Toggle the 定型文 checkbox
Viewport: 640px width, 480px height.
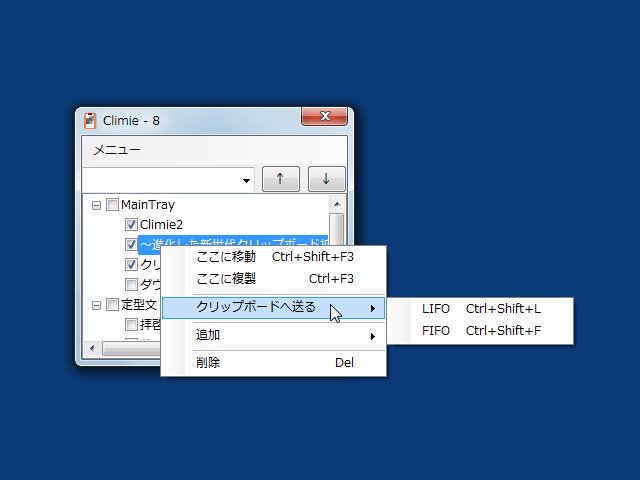(112, 304)
